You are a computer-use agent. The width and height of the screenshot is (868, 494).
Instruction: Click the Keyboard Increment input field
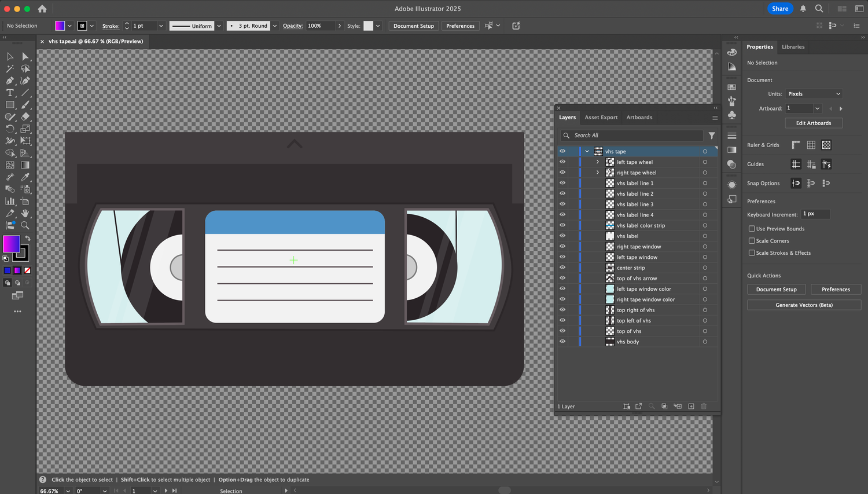tap(815, 214)
